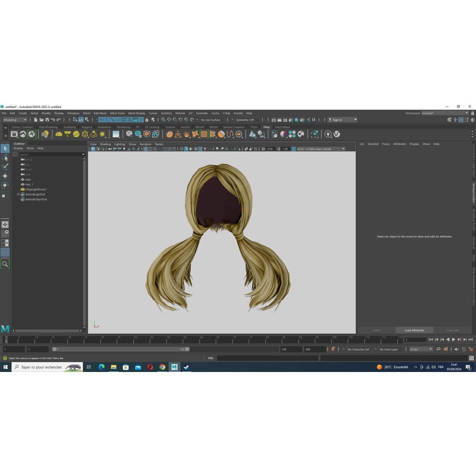Save the scene with the floppy icon
The height and width of the screenshot is (476, 476).
(47, 120)
